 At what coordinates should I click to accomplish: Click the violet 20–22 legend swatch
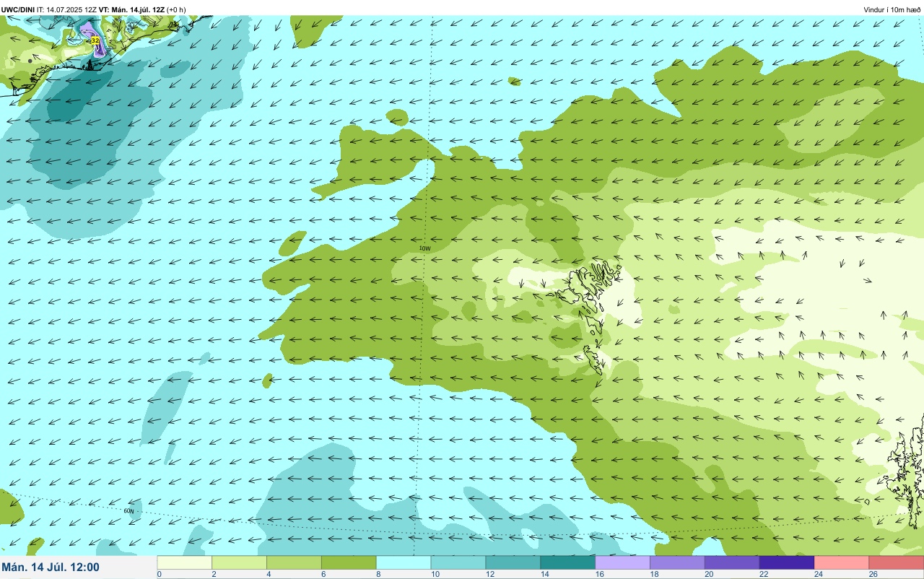point(733,562)
